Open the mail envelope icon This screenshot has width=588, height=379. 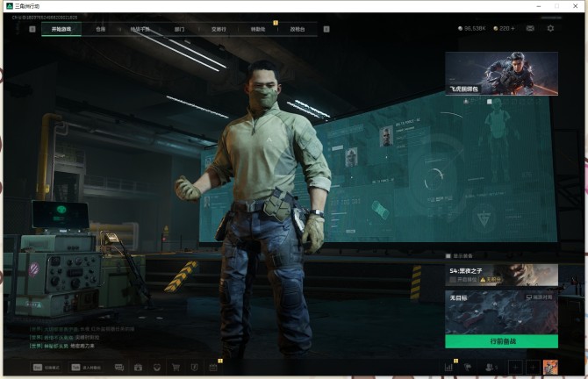tap(530, 28)
